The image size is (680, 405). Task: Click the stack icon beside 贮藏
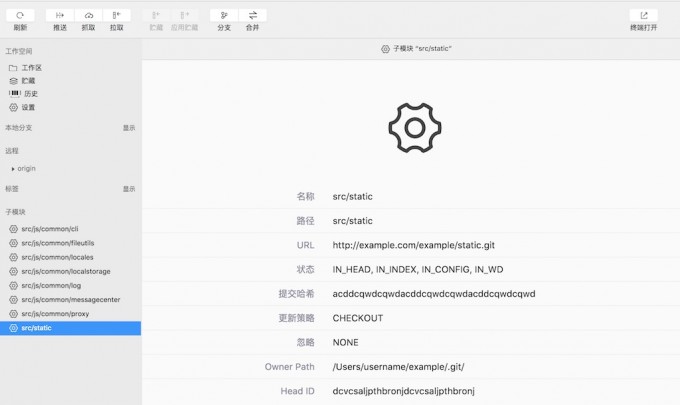13,81
